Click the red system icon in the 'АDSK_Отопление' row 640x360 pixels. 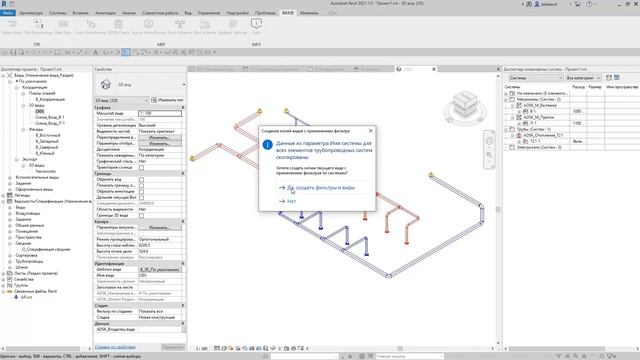click(x=519, y=135)
